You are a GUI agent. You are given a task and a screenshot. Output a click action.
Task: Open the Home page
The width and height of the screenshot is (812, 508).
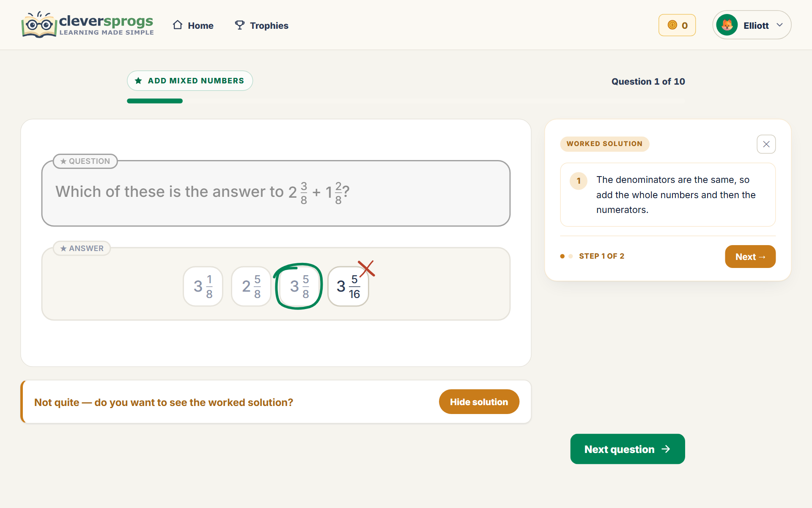193,25
